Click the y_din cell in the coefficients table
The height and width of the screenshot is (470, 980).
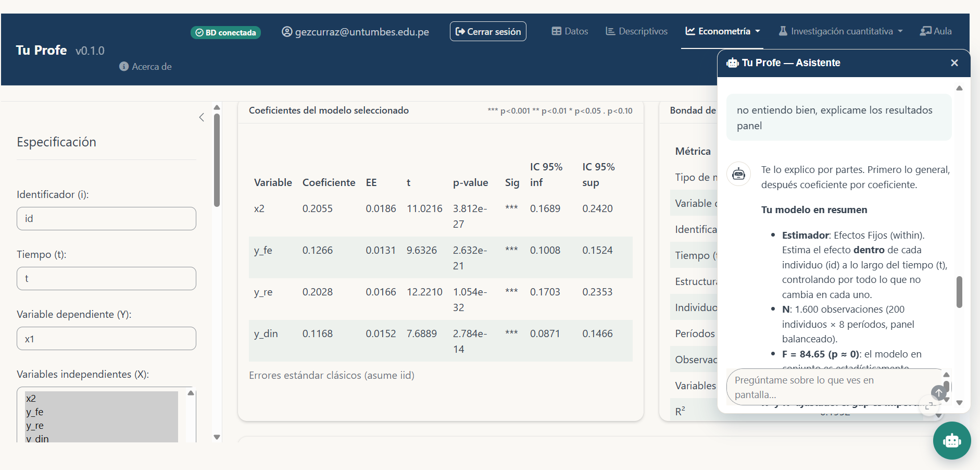266,334
